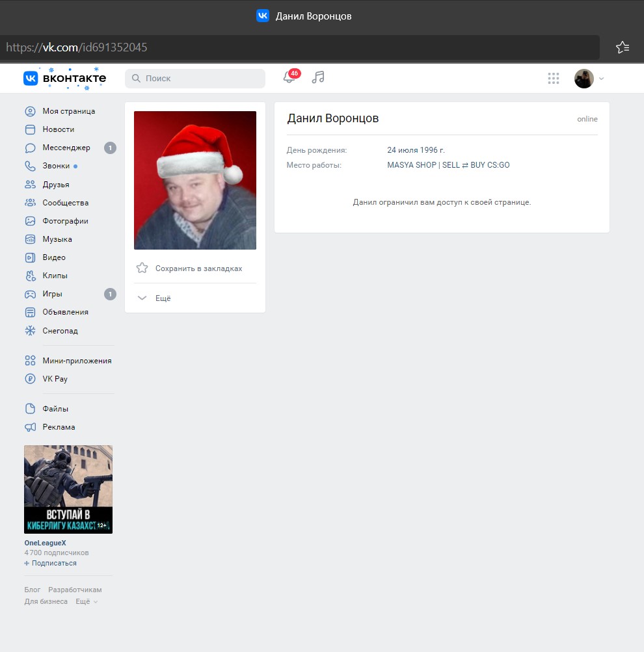The height and width of the screenshot is (652, 644).
Task: Open the VK services grid icon
Action: pos(554,79)
